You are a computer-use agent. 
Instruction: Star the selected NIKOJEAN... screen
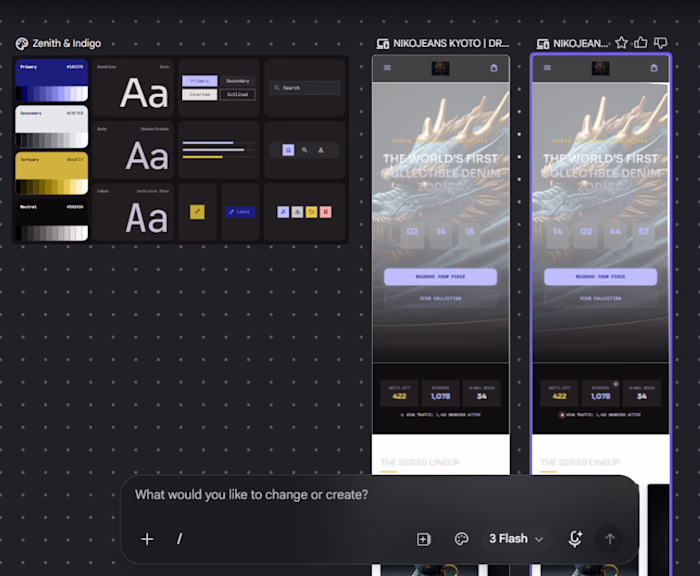tap(621, 43)
